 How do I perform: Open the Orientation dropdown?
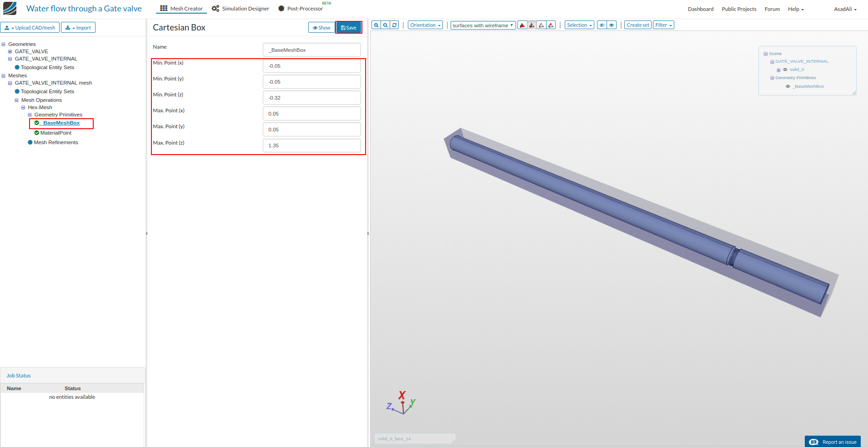(x=425, y=25)
